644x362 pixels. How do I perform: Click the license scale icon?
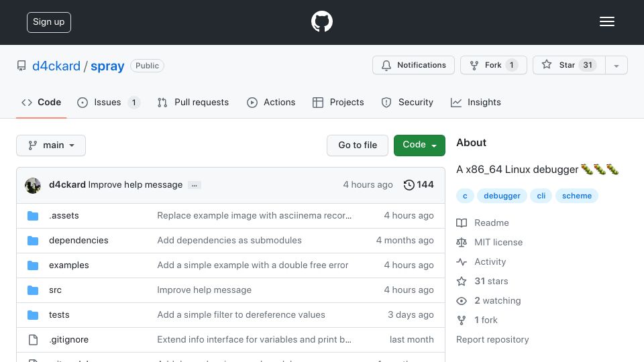(x=462, y=243)
